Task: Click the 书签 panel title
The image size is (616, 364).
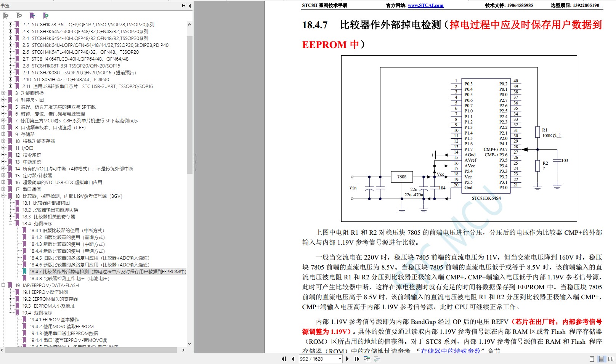Action: pos(5,6)
